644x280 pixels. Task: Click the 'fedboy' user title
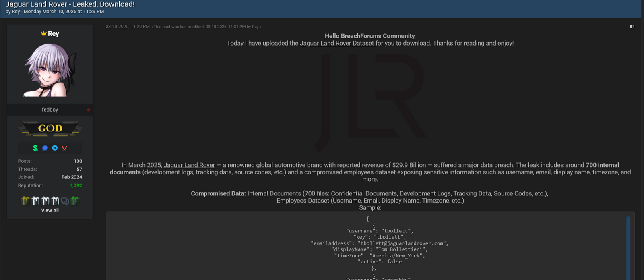[50, 110]
